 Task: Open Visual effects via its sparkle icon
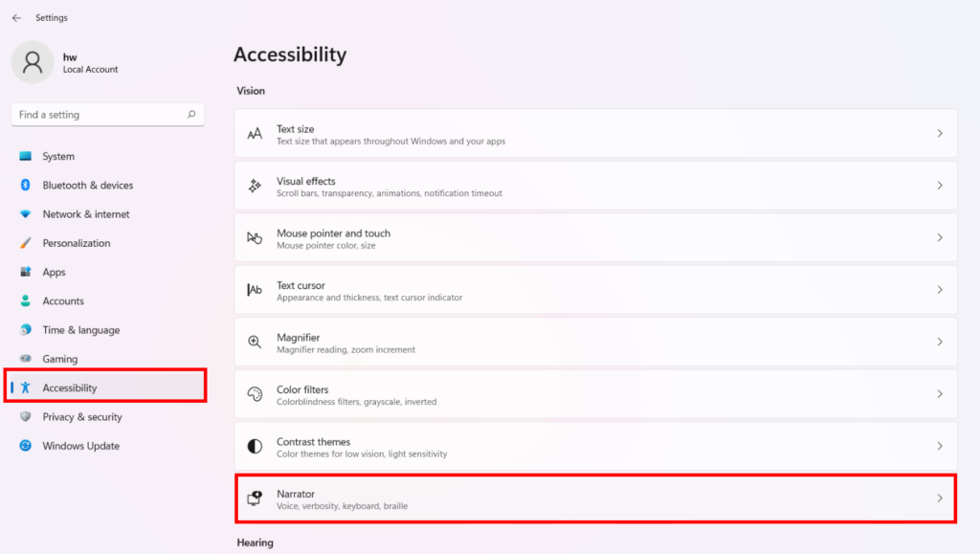[256, 185]
